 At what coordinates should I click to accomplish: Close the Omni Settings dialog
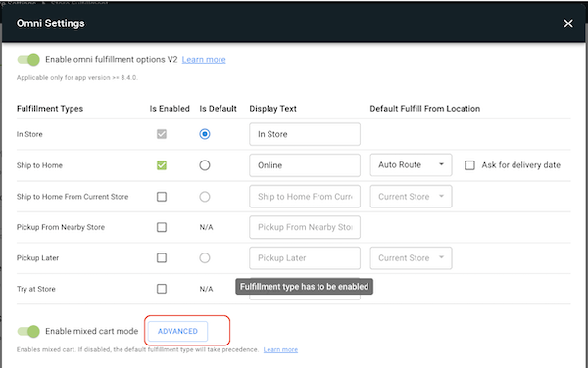[568, 23]
